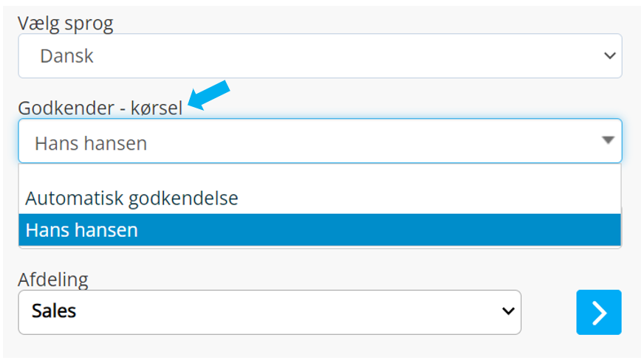Collapse the Godkender - kørsel dropdown
This screenshot has width=644, height=363.
click(320, 141)
